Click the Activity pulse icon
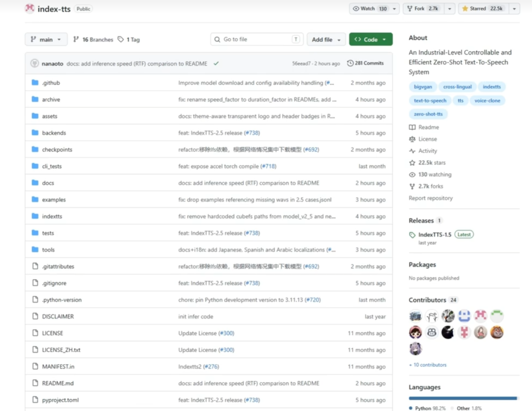 [x=412, y=151]
